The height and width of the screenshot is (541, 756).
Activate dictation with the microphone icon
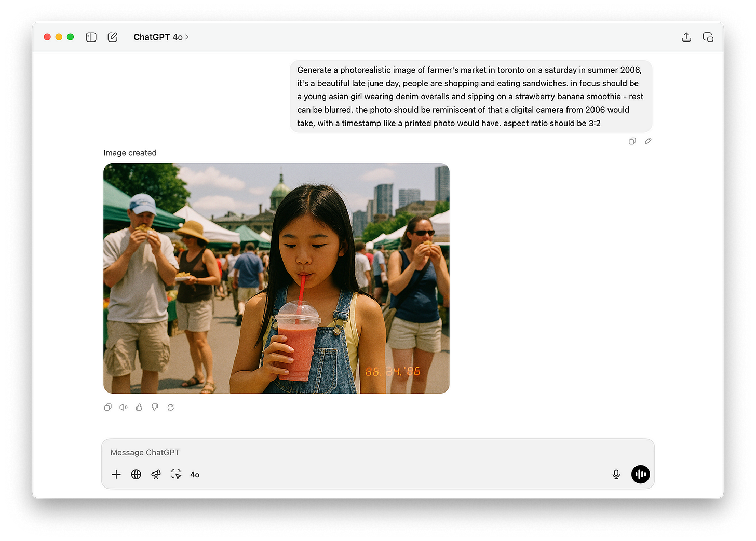pyautogui.click(x=616, y=474)
